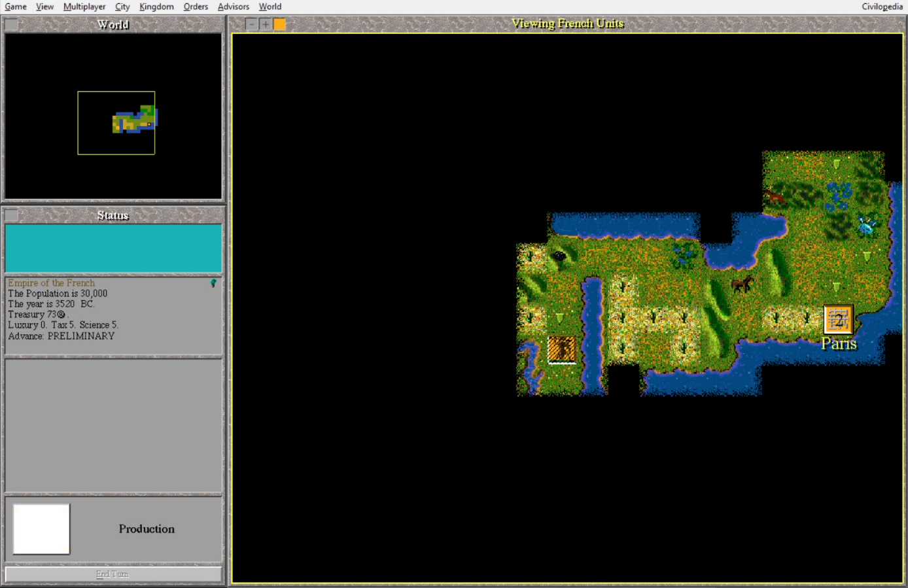Open the View menu
This screenshot has width=908, height=588.
44,7
